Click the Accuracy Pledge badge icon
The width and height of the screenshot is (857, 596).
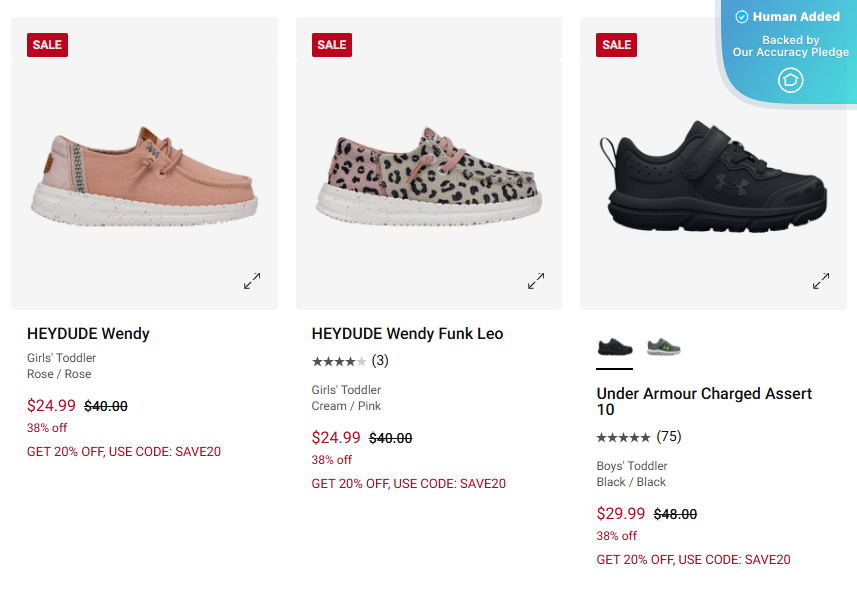coord(790,80)
